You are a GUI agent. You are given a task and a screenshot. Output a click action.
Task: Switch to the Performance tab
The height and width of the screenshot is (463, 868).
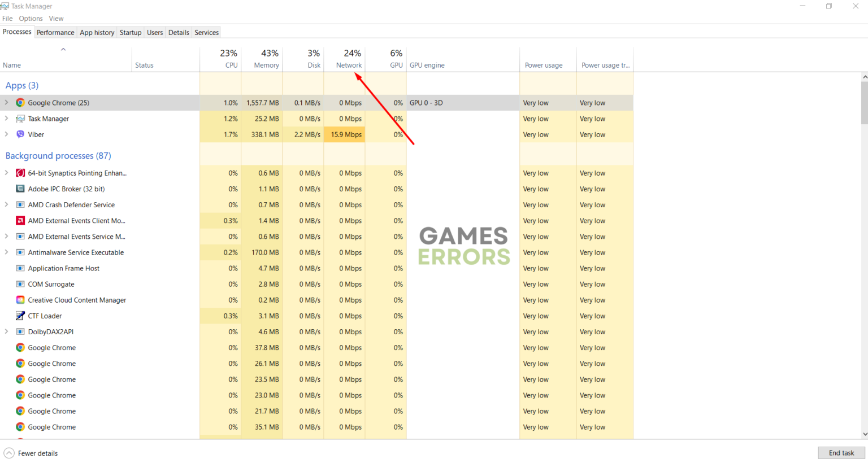(x=55, y=32)
